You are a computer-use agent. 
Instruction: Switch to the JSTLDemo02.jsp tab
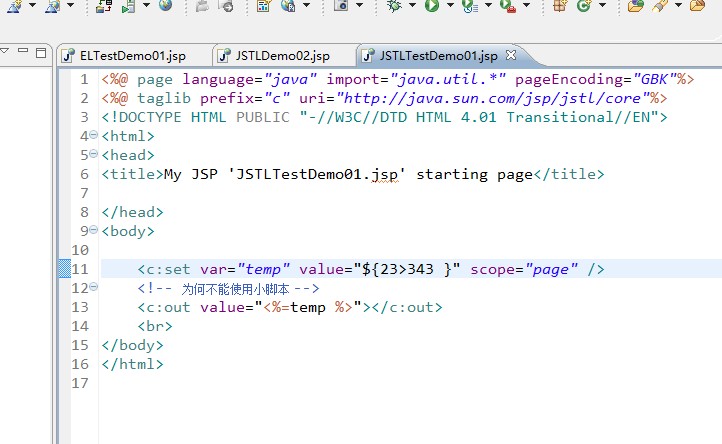pyautogui.click(x=280, y=55)
